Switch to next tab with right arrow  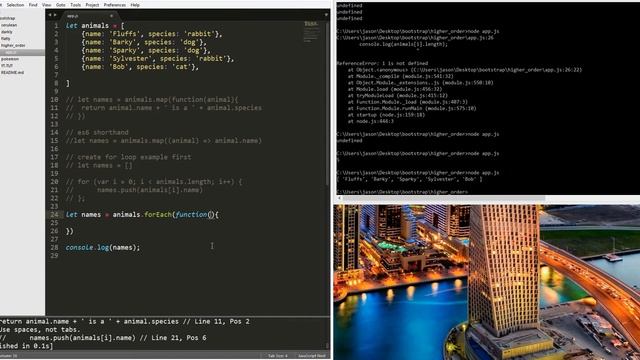click(55, 15)
